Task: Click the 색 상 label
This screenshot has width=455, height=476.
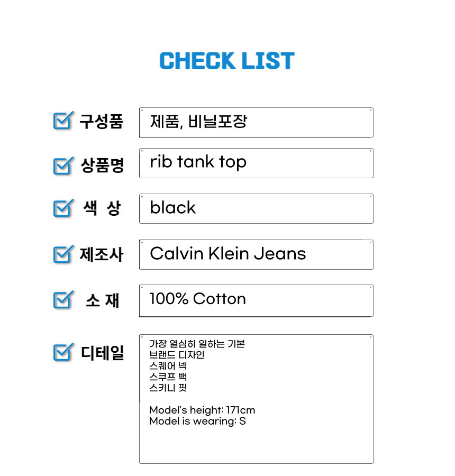Action: pos(102,209)
